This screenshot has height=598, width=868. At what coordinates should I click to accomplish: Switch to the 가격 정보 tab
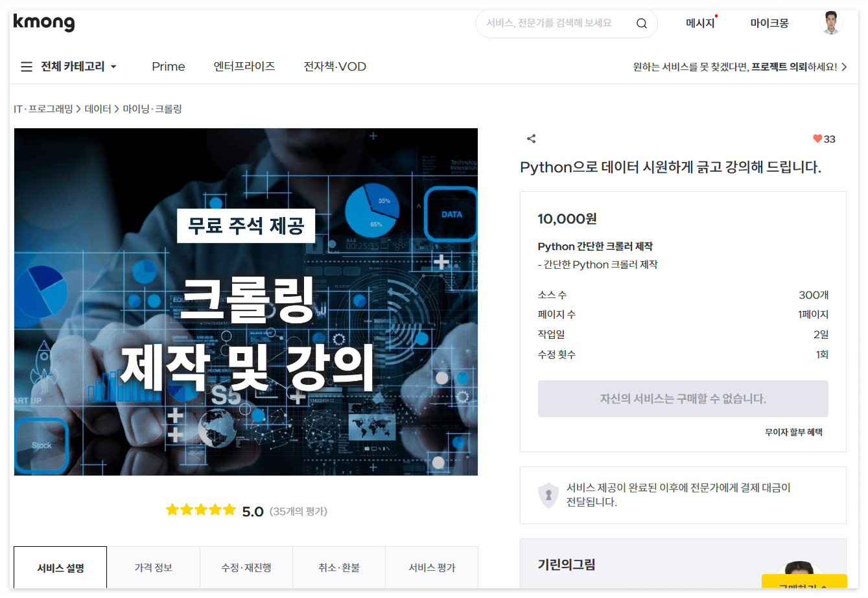(x=153, y=568)
